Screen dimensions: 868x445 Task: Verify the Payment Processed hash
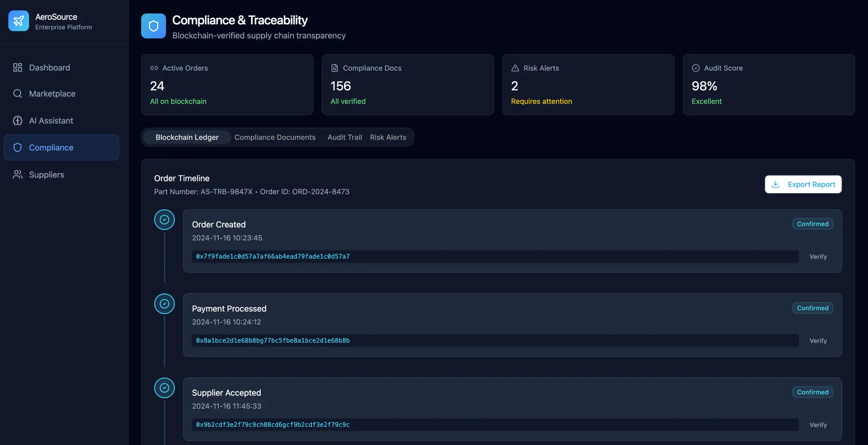[x=818, y=341]
